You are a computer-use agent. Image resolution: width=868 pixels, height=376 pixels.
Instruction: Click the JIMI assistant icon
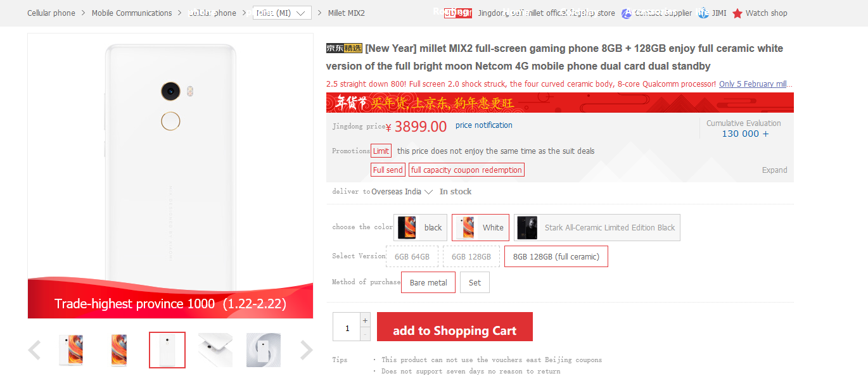pos(703,13)
